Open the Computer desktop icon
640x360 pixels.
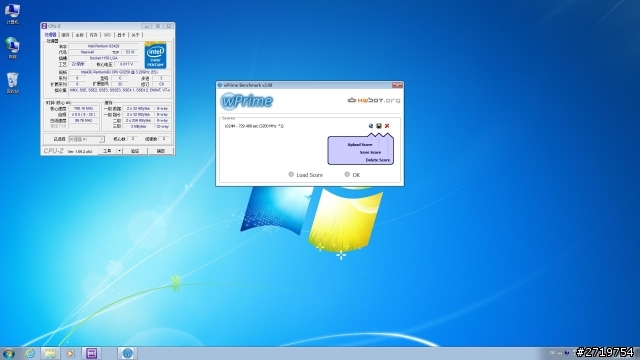point(12,14)
